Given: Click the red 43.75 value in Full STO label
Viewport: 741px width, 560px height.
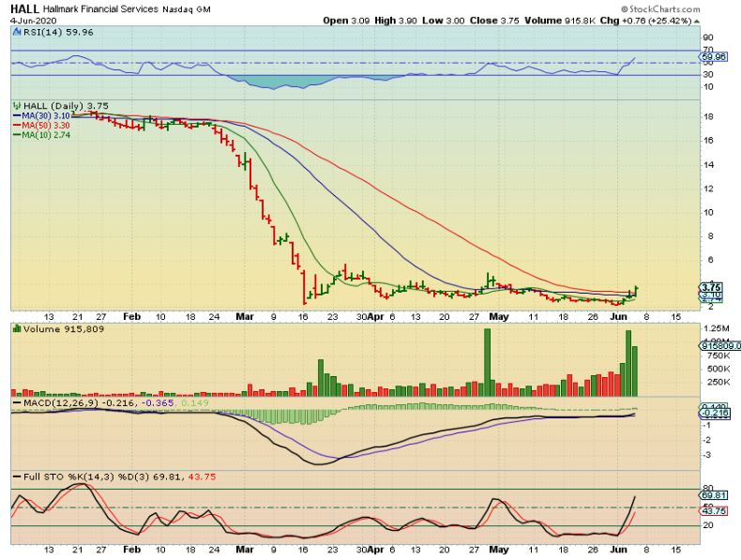Looking at the screenshot, I should [203, 477].
